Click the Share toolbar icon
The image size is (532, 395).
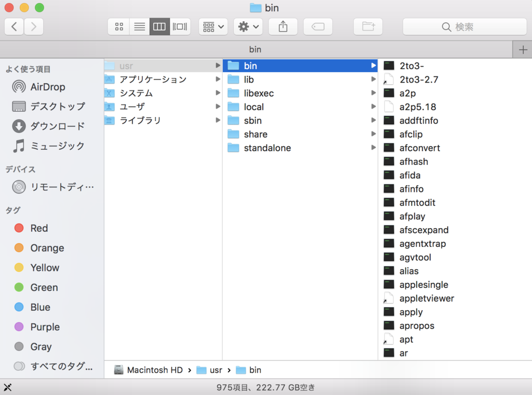pyautogui.click(x=283, y=27)
